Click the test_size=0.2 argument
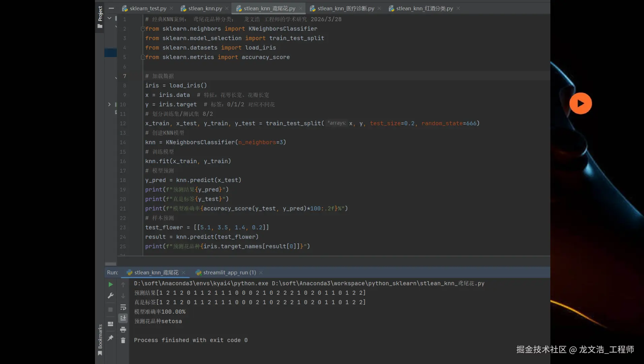 coord(392,123)
